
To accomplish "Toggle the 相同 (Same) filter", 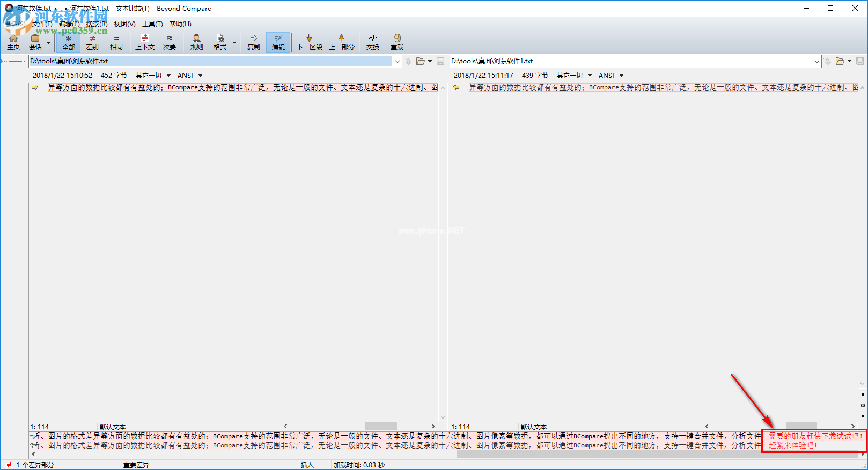I will tap(116, 42).
